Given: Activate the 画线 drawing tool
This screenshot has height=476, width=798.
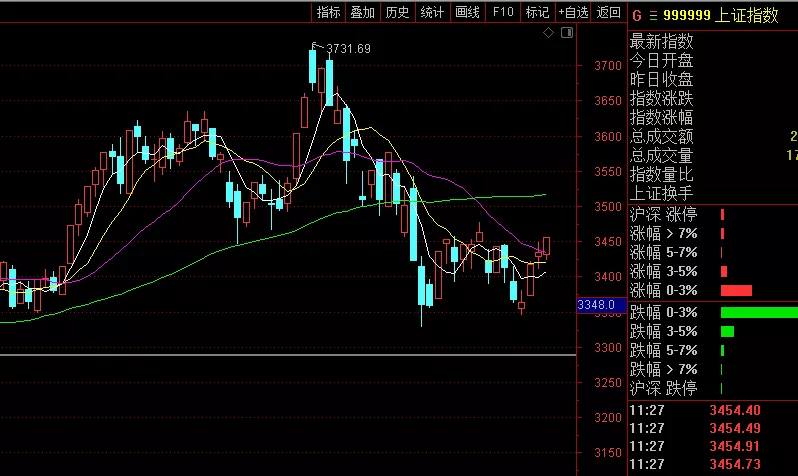Looking at the screenshot, I should click(467, 12).
